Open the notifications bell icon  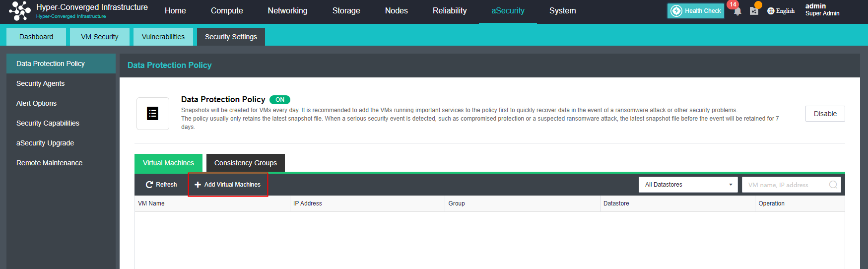coord(737,11)
